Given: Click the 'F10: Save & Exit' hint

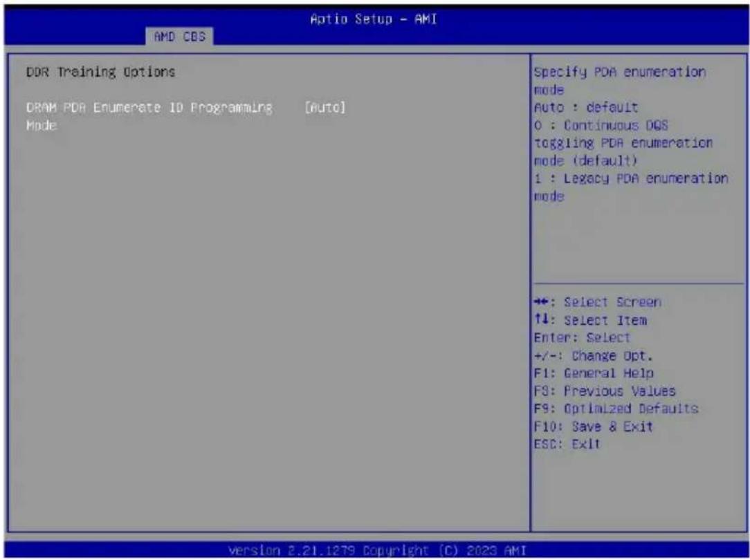Looking at the screenshot, I should click(x=593, y=427).
